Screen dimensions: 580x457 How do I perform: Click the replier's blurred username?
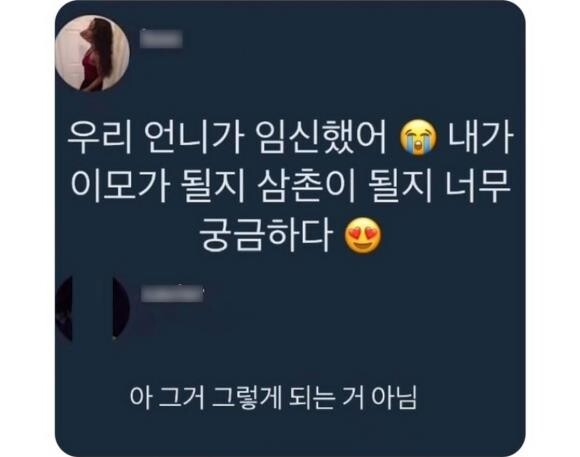[172, 294]
